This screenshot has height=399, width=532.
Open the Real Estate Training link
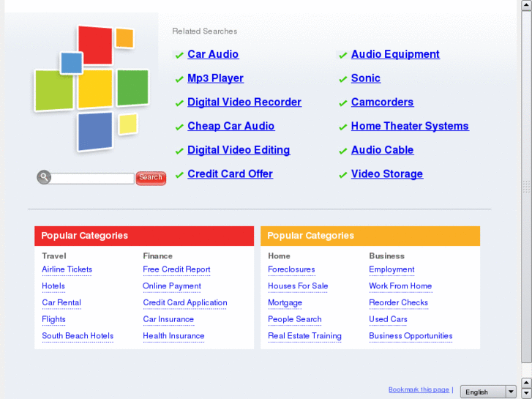(x=304, y=336)
